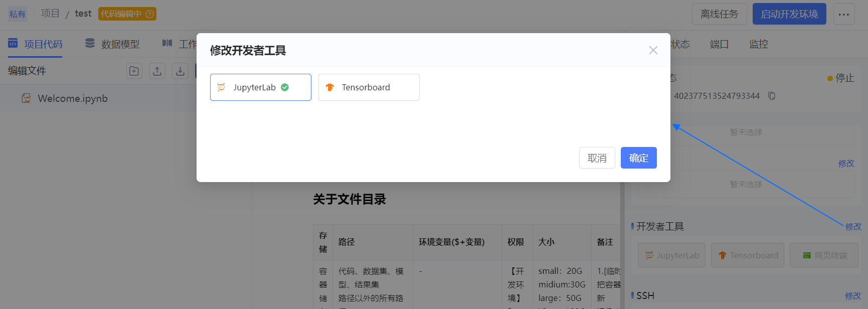Click the help icon beside 代码编辑中

(149, 14)
